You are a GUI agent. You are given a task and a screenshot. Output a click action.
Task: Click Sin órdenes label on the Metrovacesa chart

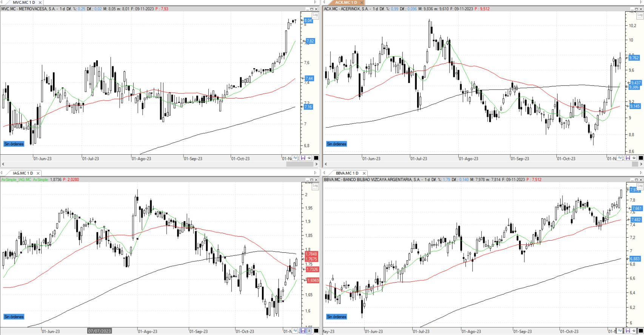pos(14,144)
